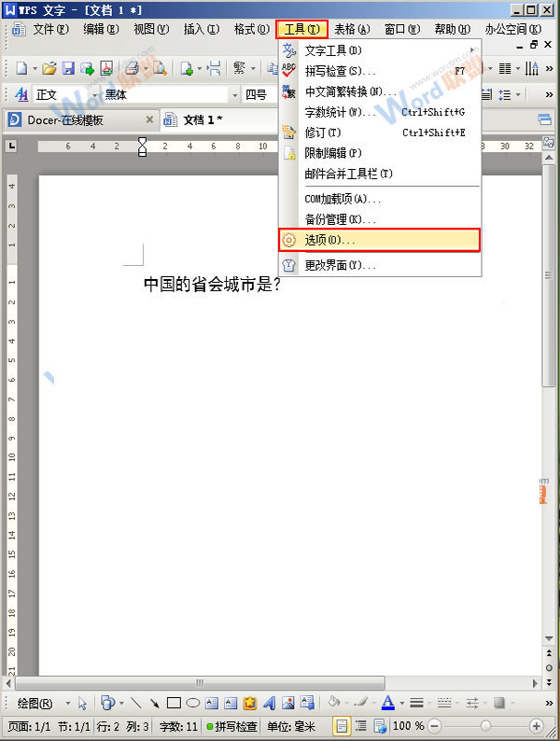Pick the straight Line drawing tool
The width and height of the screenshot is (560, 741).
click(x=136, y=703)
